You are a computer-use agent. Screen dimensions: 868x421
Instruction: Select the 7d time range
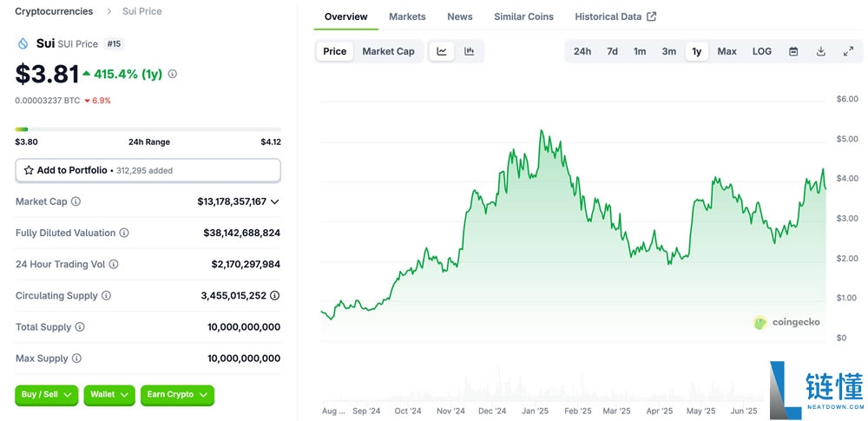[x=612, y=51]
